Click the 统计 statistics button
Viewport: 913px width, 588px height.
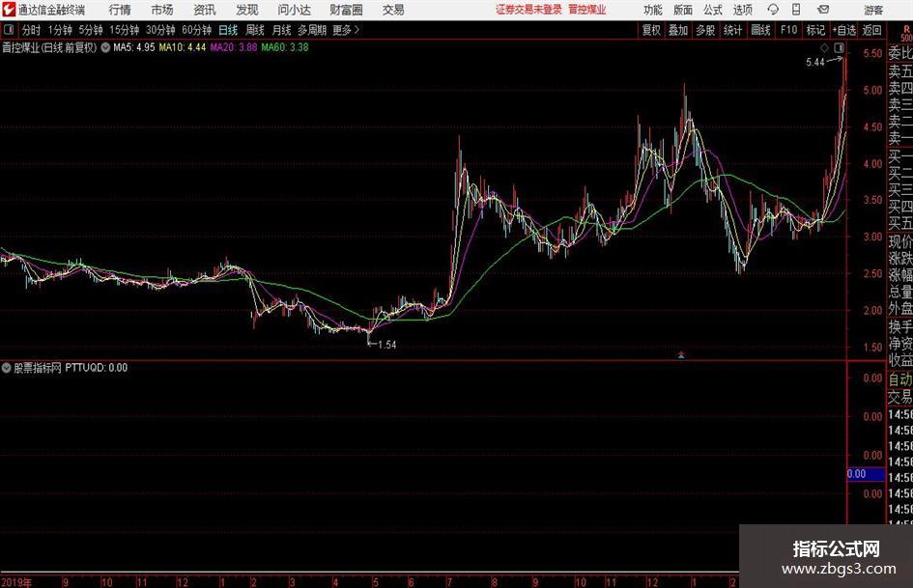tap(732, 30)
